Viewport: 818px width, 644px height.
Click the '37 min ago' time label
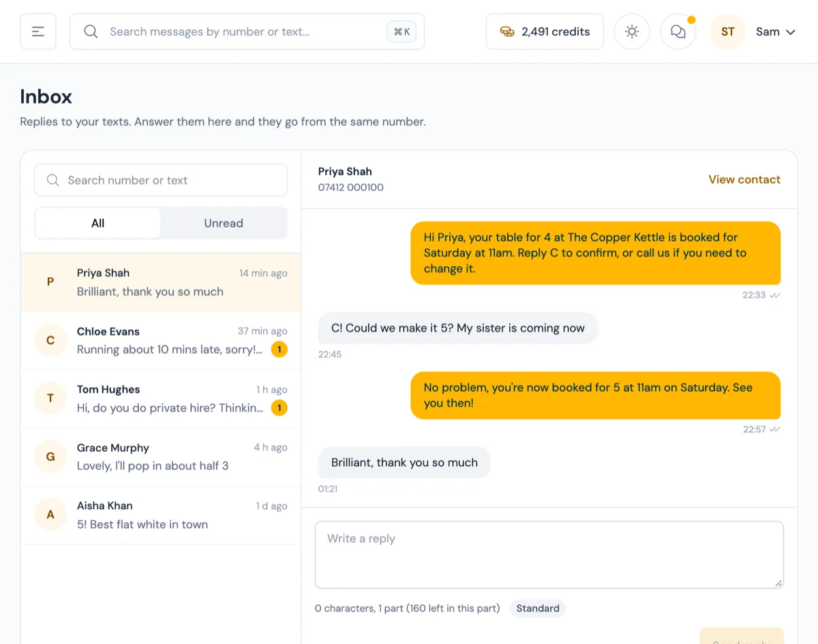coord(262,331)
